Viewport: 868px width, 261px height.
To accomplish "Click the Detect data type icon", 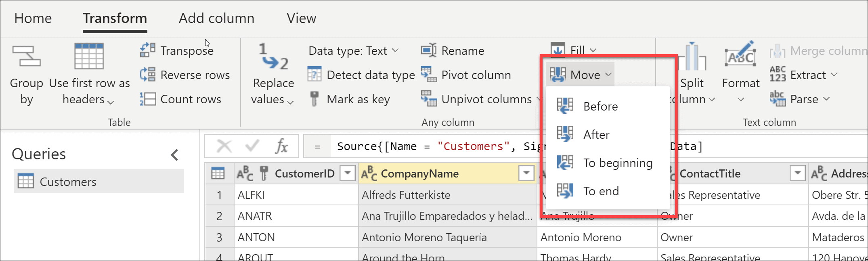I will (314, 74).
